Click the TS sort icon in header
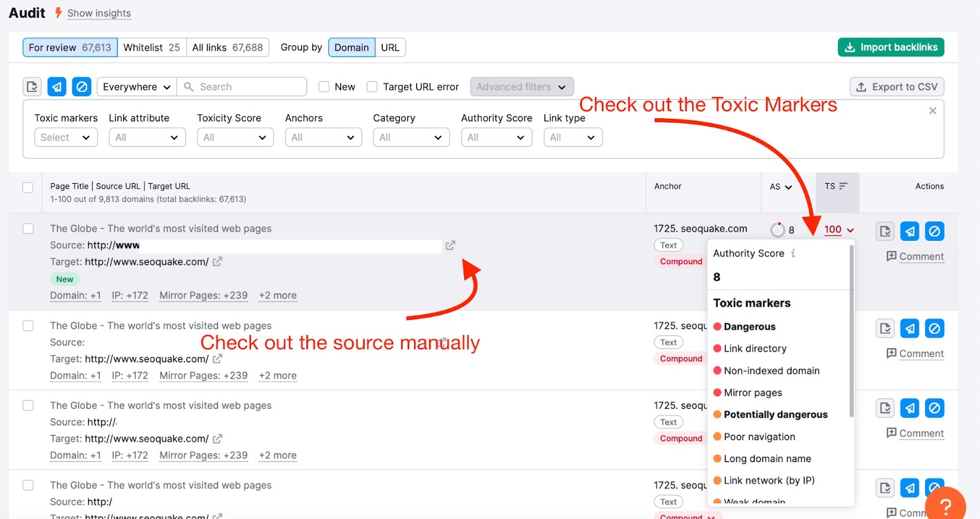Image resolution: width=980 pixels, height=519 pixels. (x=843, y=186)
